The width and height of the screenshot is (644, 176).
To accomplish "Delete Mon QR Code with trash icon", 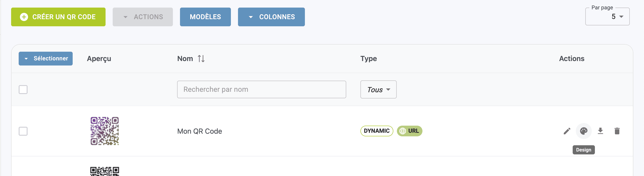I will tap(617, 131).
